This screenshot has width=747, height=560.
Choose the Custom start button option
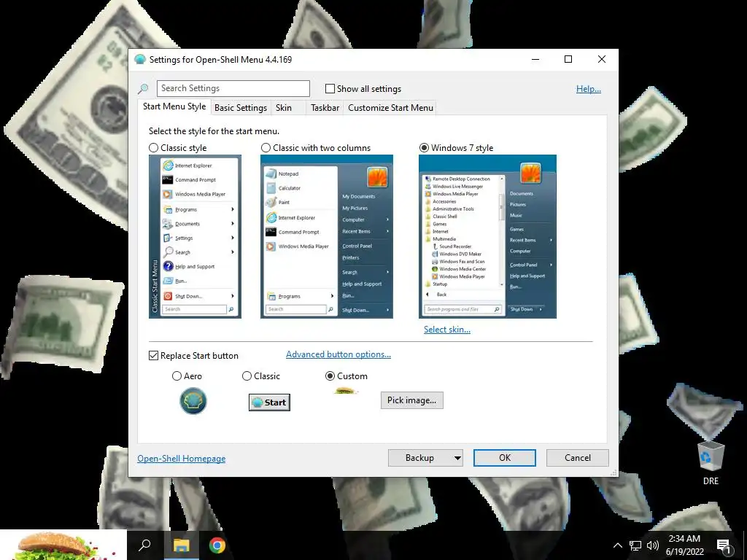(330, 376)
